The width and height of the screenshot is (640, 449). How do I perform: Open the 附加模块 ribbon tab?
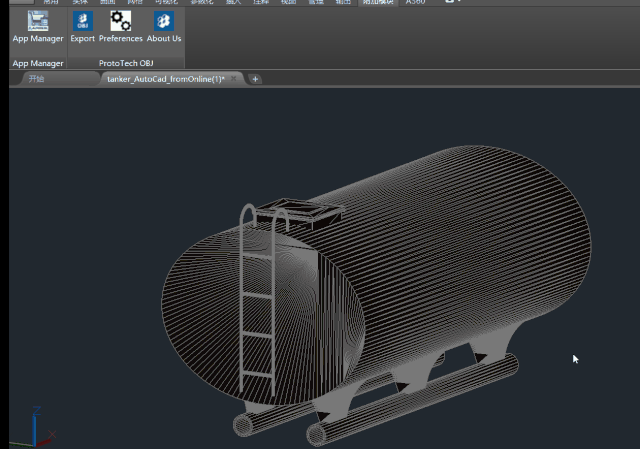378,3
